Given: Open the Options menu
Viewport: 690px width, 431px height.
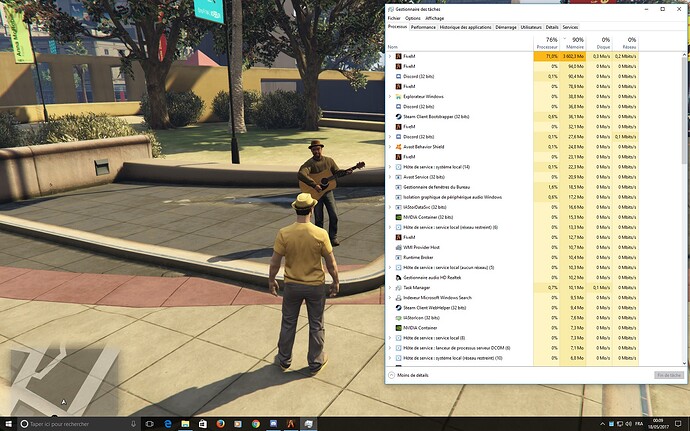Looking at the screenshot, I should (x=413, y=18).
